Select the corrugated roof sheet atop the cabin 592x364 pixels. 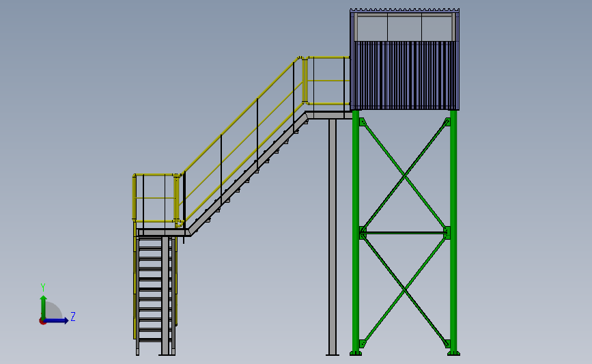pos(404,10)
